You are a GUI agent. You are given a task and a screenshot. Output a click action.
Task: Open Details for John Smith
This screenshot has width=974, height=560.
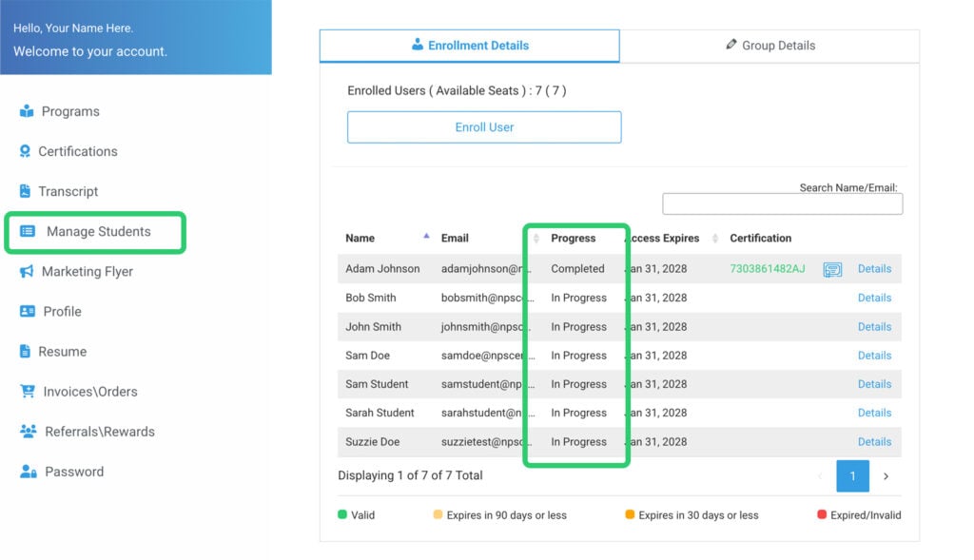pyautogui.click(x=874, y=327)
